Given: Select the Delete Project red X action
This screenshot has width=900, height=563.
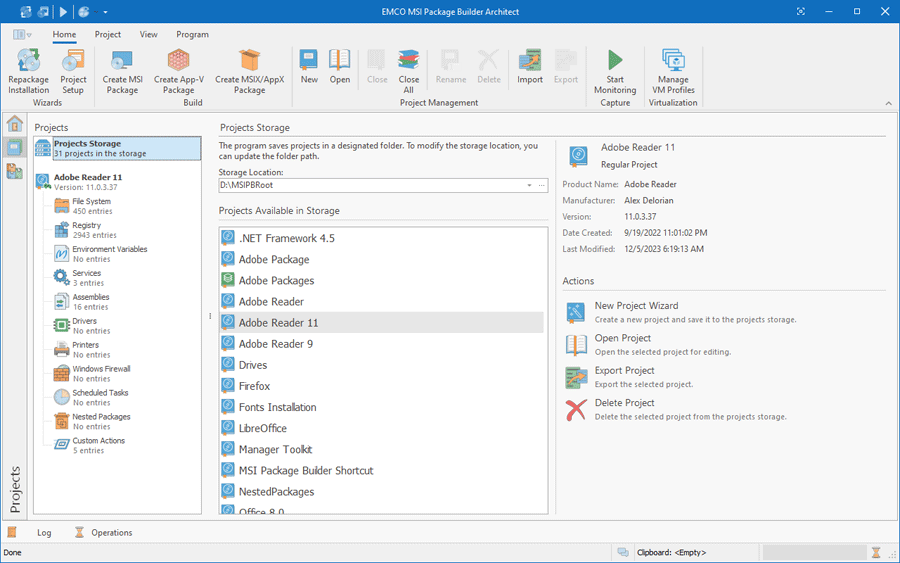Looking at the screenshot, I should 576,410.
